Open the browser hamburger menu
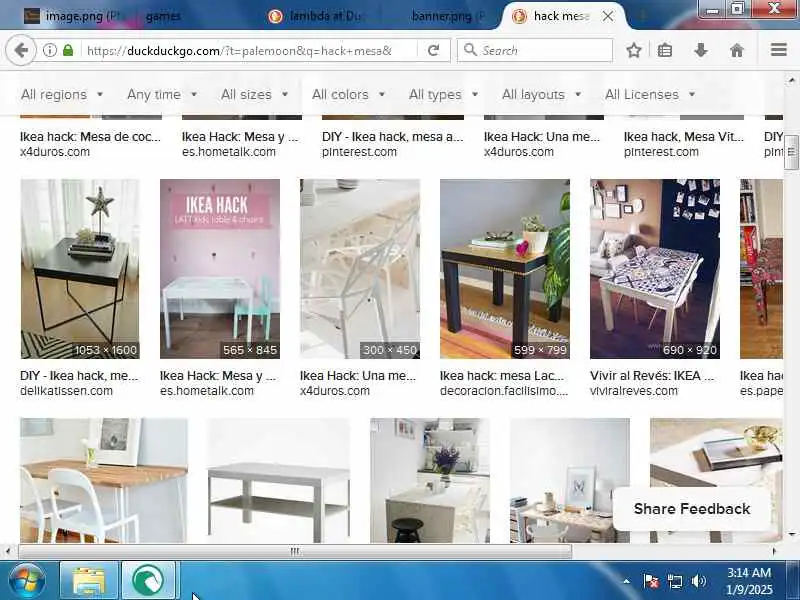The width and height of the screenshot is (800, 600). point(779,50)
